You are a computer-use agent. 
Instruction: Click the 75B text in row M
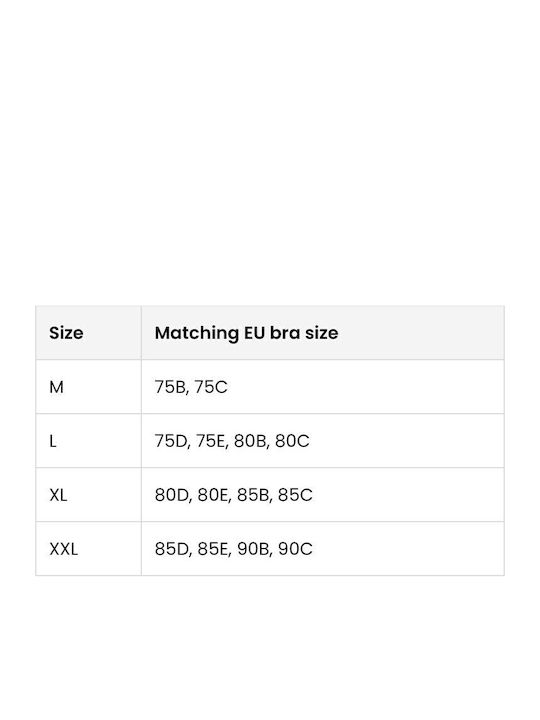[171, 387]
